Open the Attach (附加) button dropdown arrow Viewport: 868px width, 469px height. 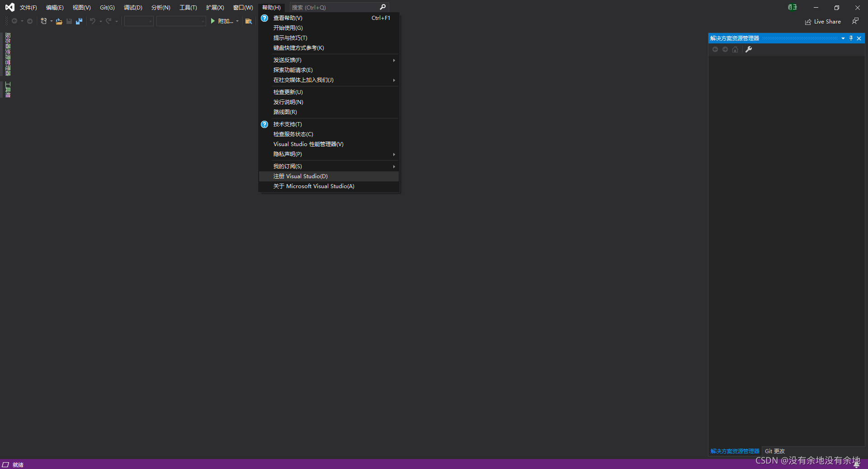(x=237, y=21)
